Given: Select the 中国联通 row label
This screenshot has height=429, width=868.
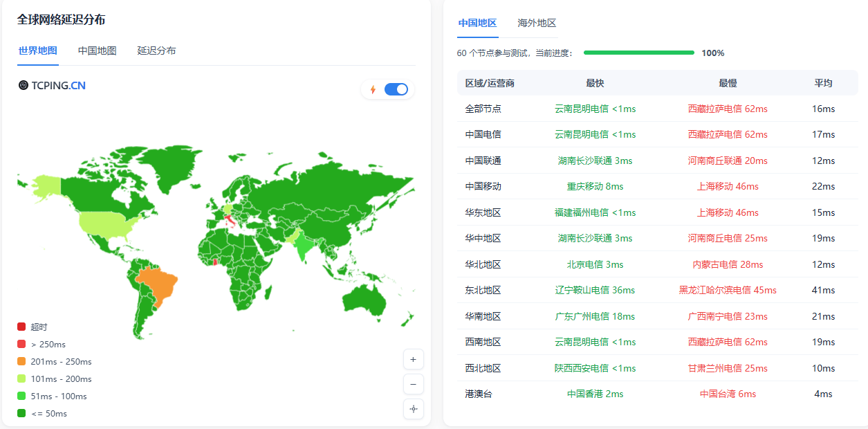Looking at the screenshot, I should pyautogui.click(x=483, y=161).
